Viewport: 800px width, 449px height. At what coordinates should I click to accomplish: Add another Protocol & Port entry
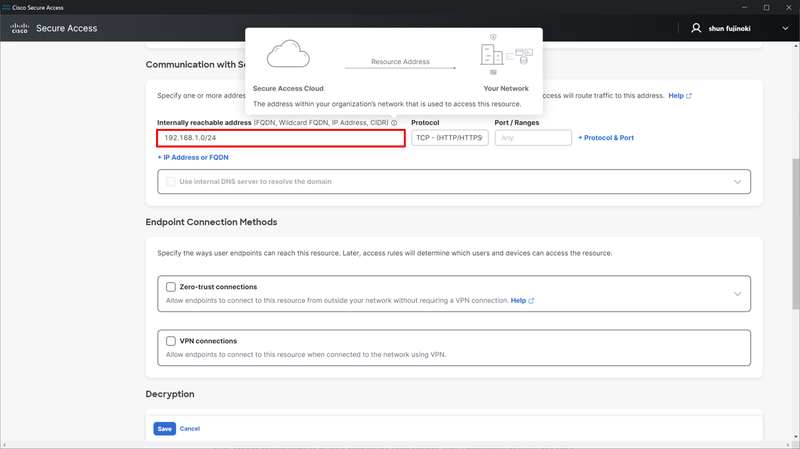[606, 138]
